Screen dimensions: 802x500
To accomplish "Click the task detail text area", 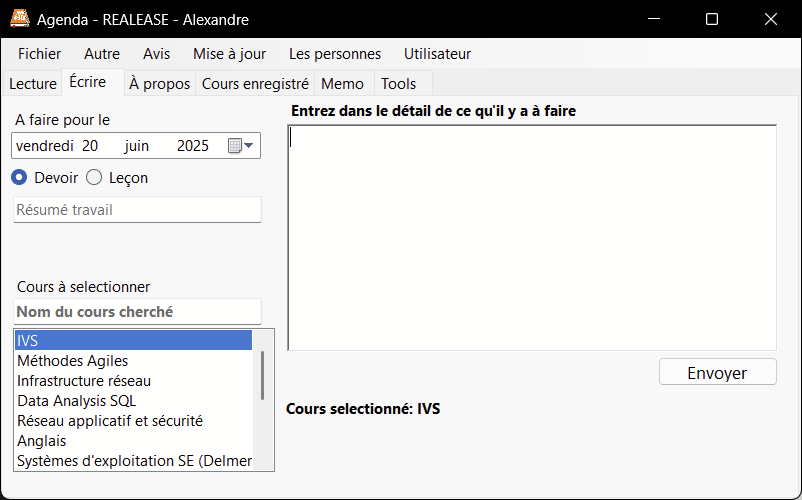I will coord(532,238).
